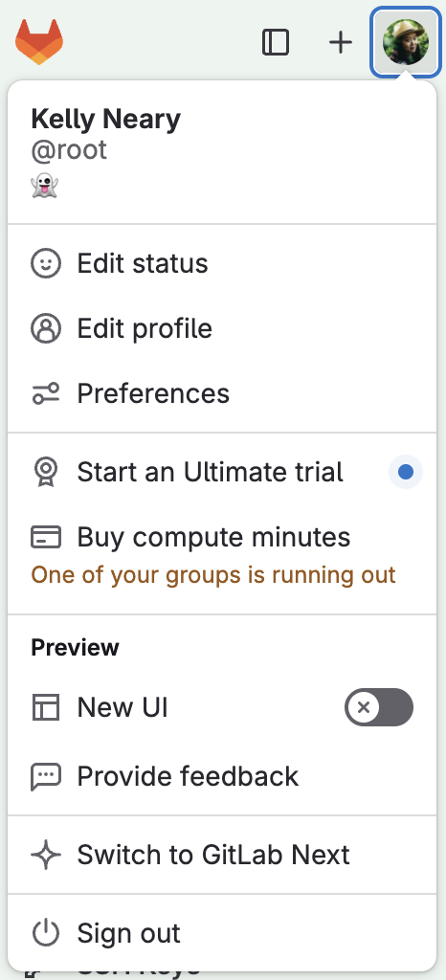Viewport: 446px width, 980px height.
Task: Select Edit profile
Action: click(x=222, y=328)
